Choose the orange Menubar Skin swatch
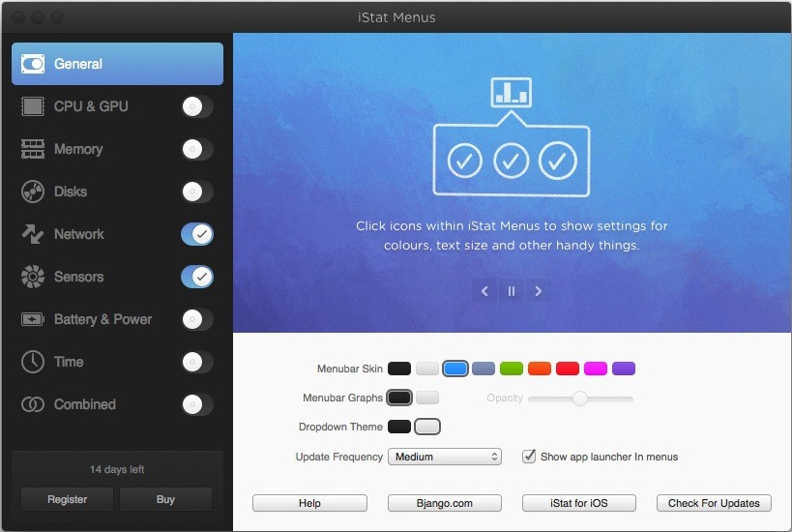This screenshot has width=792, height=532. point(540,369)
